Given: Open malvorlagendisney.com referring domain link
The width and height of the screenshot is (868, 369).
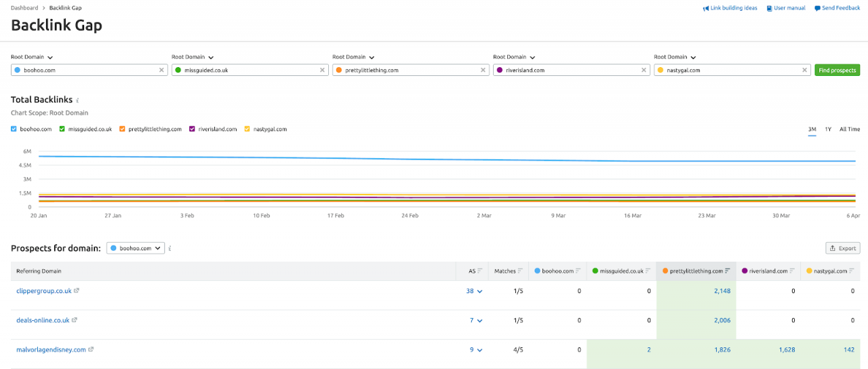Looking at the screenshot, I should 51,350.
